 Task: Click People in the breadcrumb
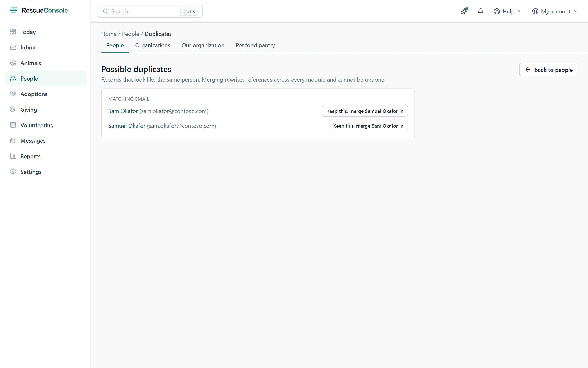pos(130,34)
